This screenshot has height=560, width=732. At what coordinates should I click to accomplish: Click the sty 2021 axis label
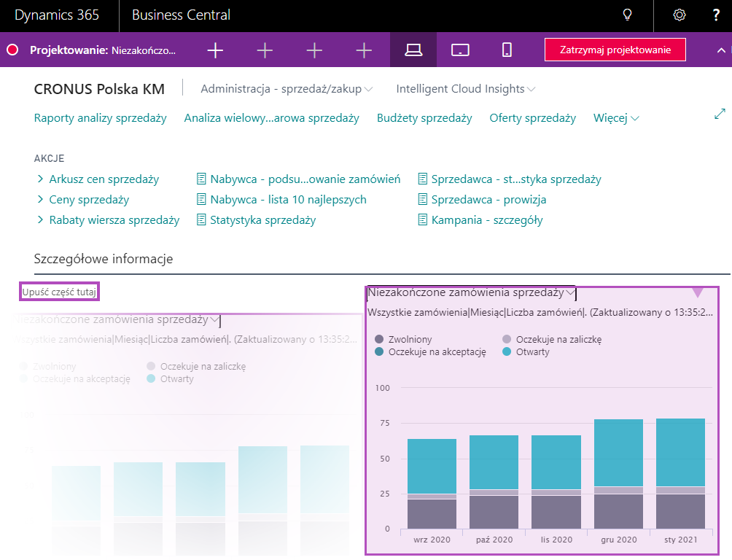(681, 540)
